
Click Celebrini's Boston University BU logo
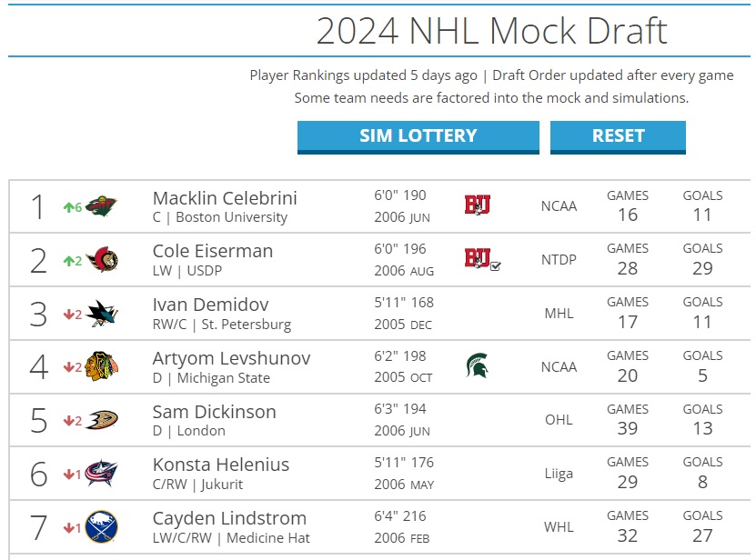pyautogui.click(x=478, y=205)
